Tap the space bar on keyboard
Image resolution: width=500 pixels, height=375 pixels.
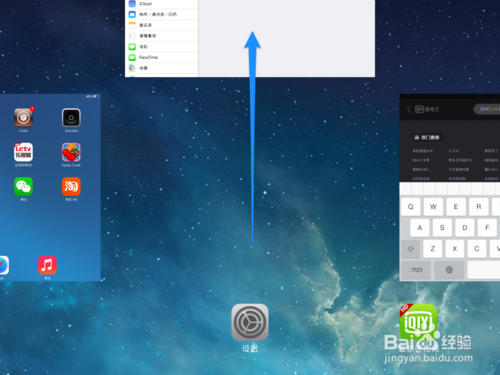point(484,270)
